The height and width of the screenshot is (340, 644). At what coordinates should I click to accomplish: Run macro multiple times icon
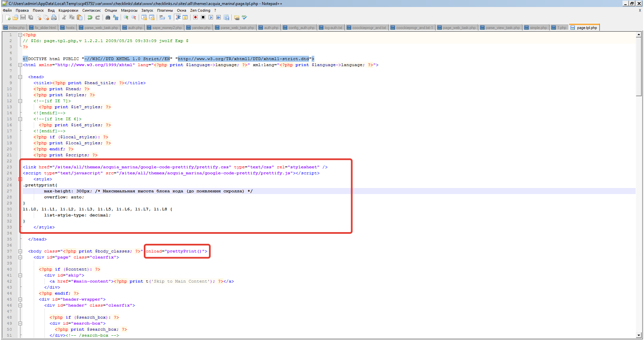tap(218, 18)
